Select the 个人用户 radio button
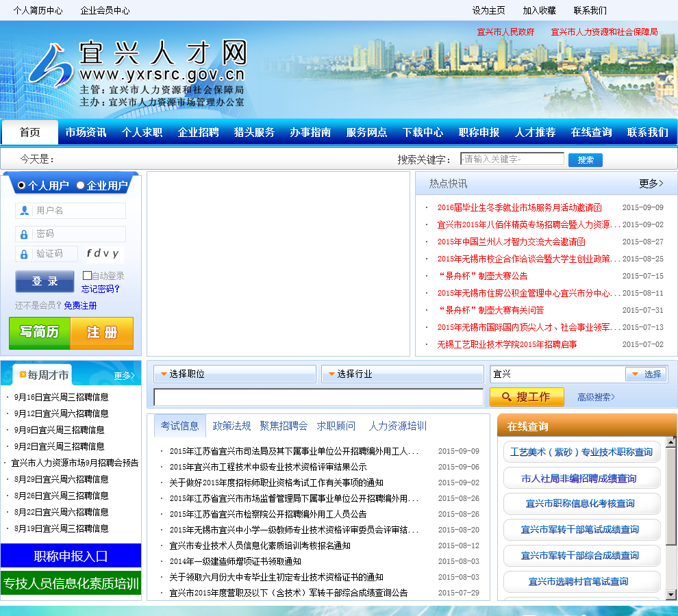 (21, 185)
